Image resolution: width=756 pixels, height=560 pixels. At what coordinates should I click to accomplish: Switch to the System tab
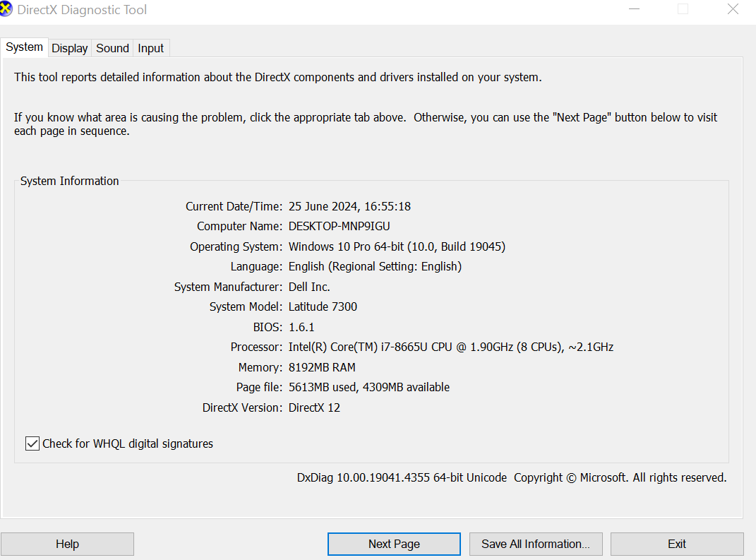[24, 47]
